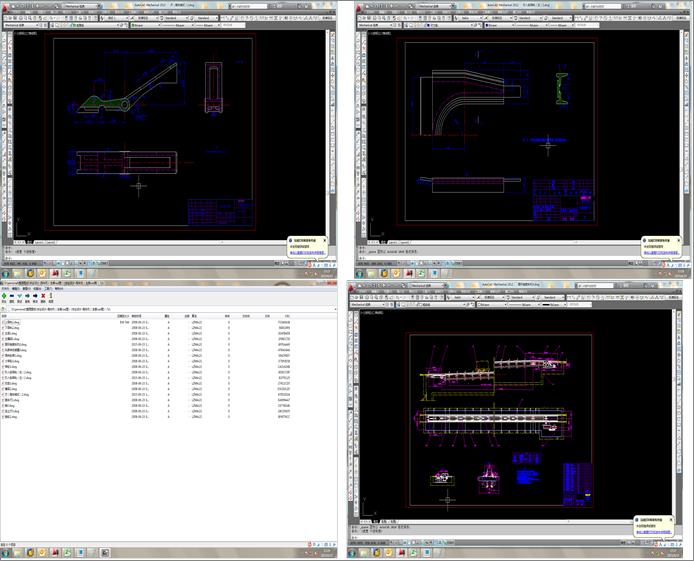
Task: Open ByLayer color dropdown in top-left AutoCAD
Action: [x=146, y=25]
